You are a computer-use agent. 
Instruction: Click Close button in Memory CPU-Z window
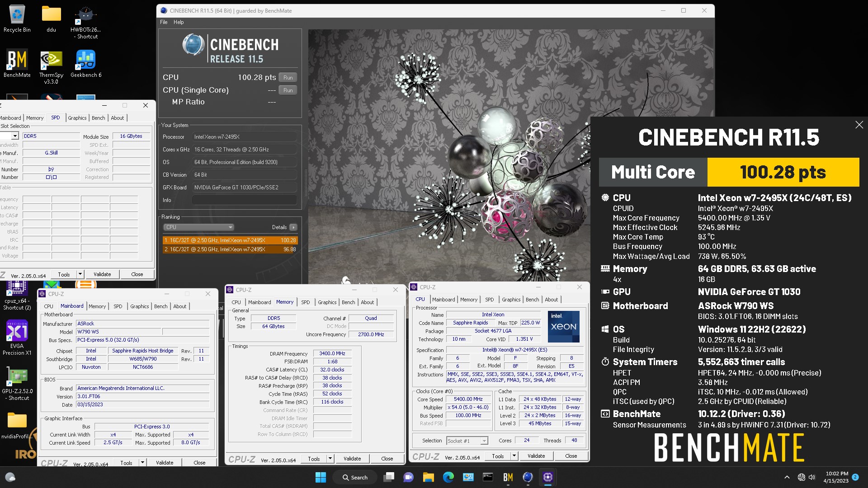[x=387, y=459]
